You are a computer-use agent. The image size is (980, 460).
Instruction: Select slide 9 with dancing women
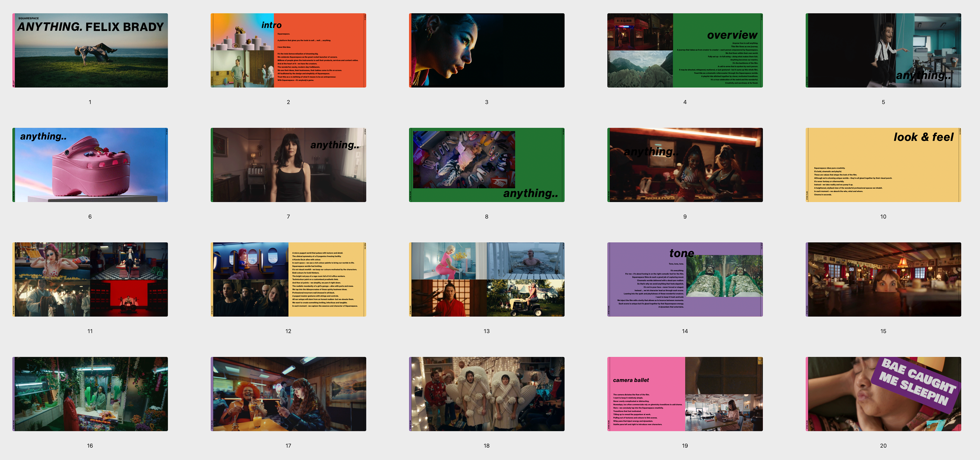tap(685, 165)
